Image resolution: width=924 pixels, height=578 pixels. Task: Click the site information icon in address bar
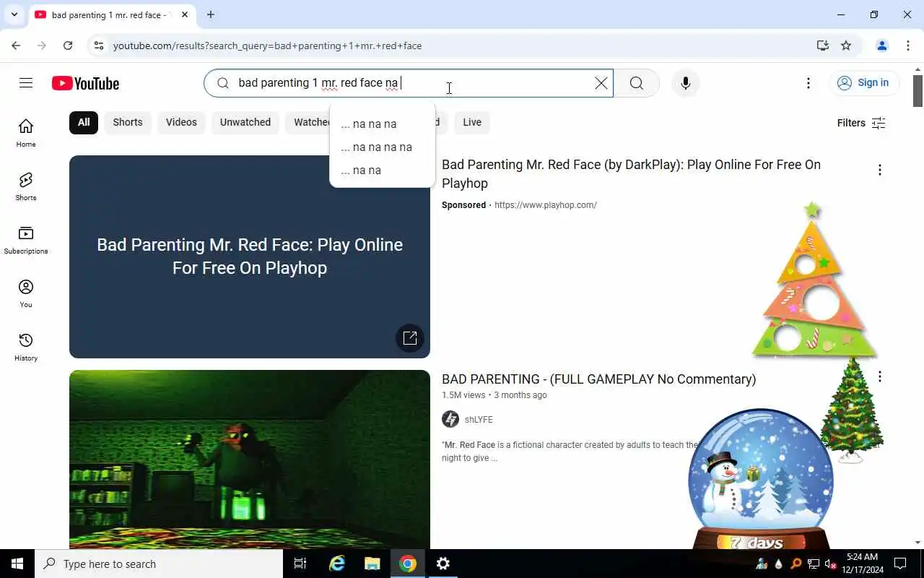(x=99, y=46)
